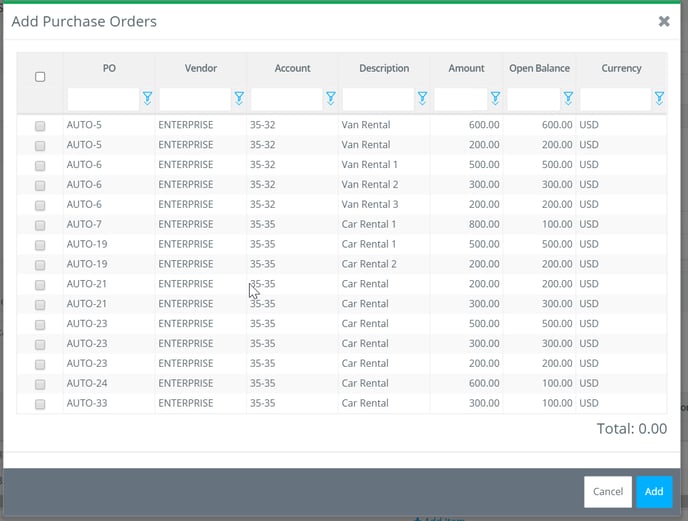Check the AUTO-23 row with amount 500.00
This screenshot has height=521, width=688.
pyautogui.click(x=40, y=324)
